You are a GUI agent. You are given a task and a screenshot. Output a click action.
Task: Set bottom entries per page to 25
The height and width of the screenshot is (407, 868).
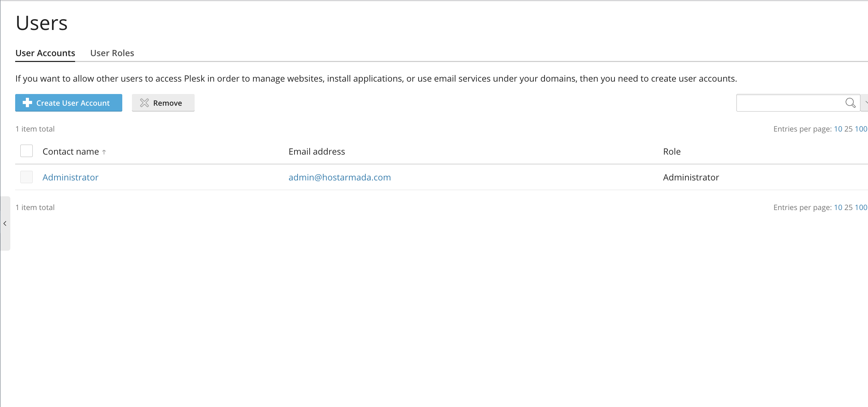click(x=849, y=207)
